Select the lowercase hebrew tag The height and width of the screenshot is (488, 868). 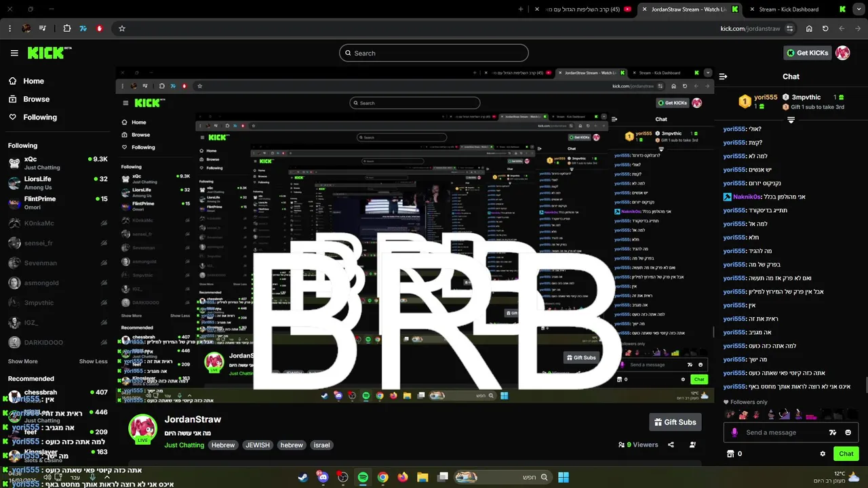click(292, 445)
